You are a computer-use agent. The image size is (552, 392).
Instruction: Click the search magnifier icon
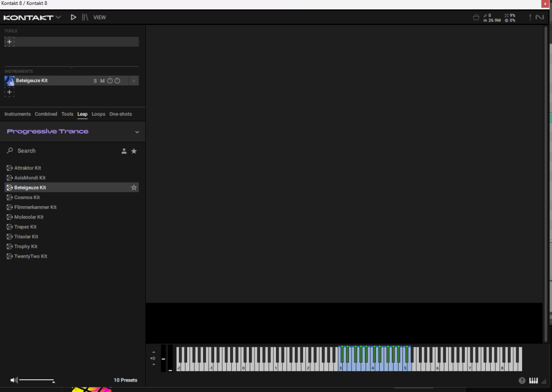pyautogui.click(x=10, y=151)
